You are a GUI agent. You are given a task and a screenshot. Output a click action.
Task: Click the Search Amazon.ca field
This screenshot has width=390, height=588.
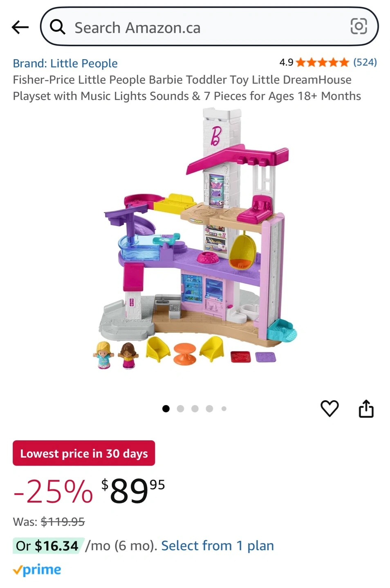pyautogui.click(x=209, y=27)
